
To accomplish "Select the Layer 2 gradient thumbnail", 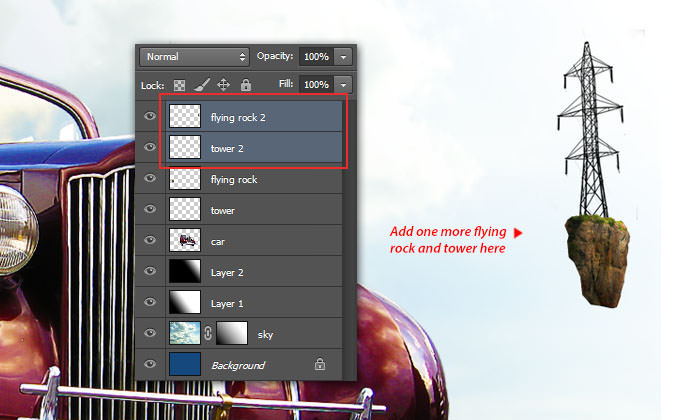I will [185, 271].
